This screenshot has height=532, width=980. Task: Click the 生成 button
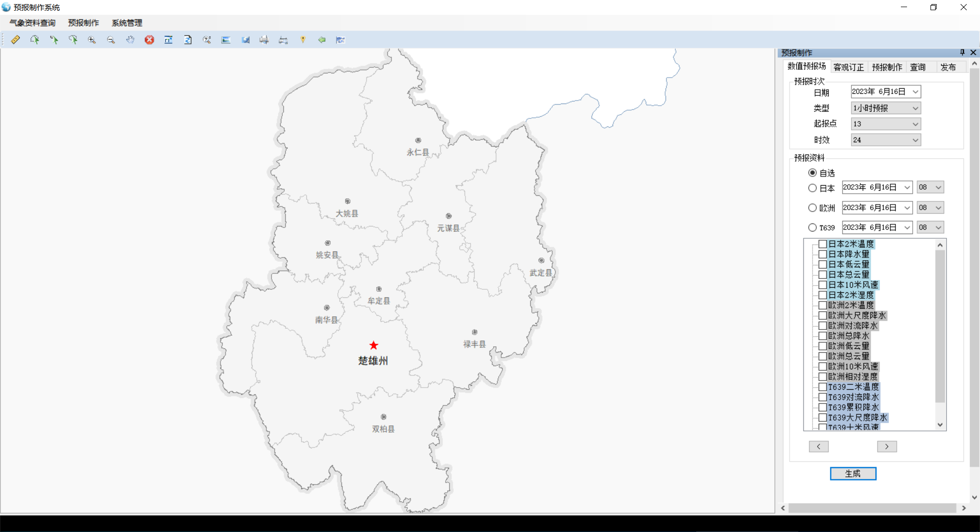[x=853, y=474]
